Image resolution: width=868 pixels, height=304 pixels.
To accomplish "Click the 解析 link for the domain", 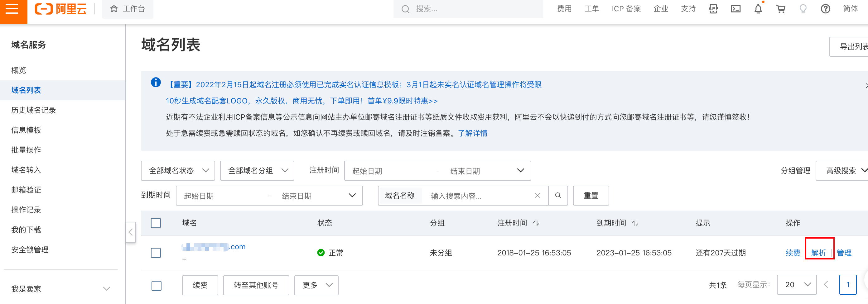I will 818,253.
